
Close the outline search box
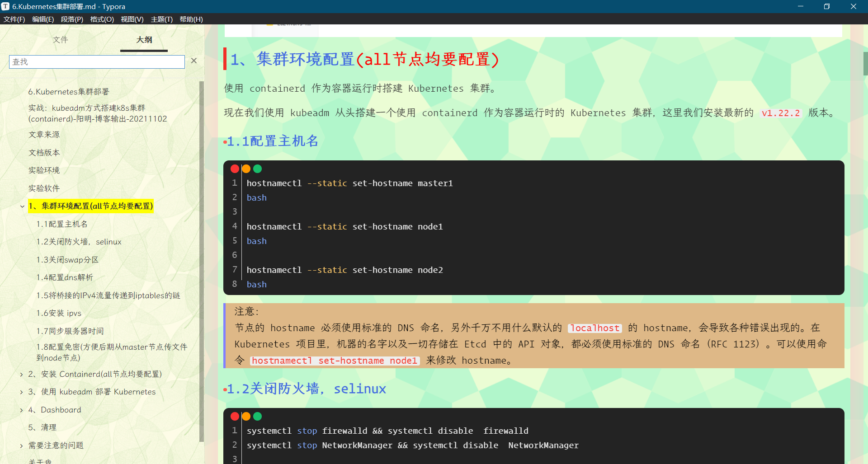click(194, 61)
